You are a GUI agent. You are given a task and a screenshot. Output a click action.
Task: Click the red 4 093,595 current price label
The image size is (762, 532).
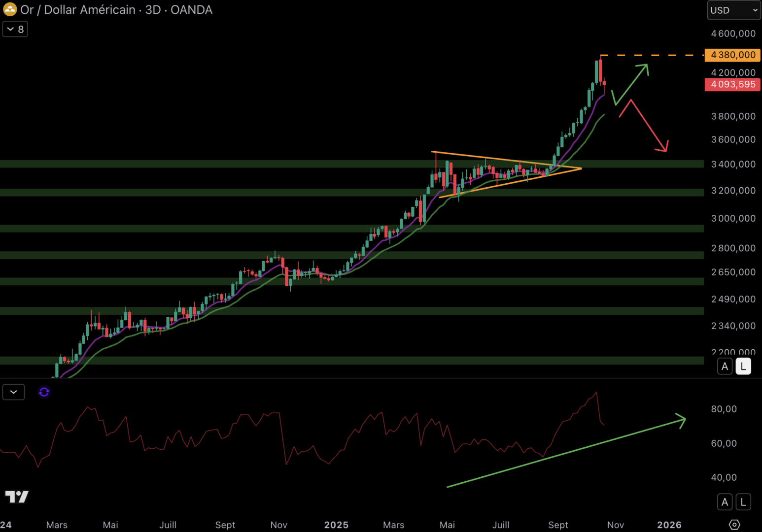pos(732,85)
